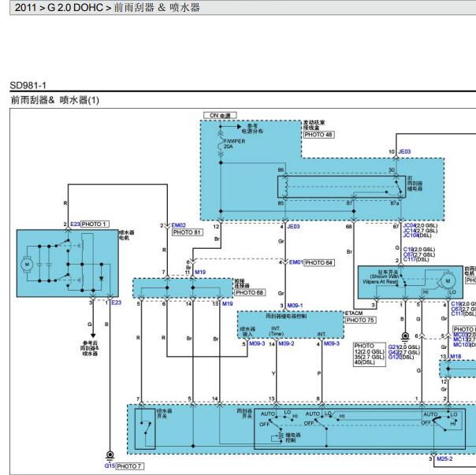Open the M09-2 connector link
This screenshot has width=476, height=475.
tap(286, 343)
